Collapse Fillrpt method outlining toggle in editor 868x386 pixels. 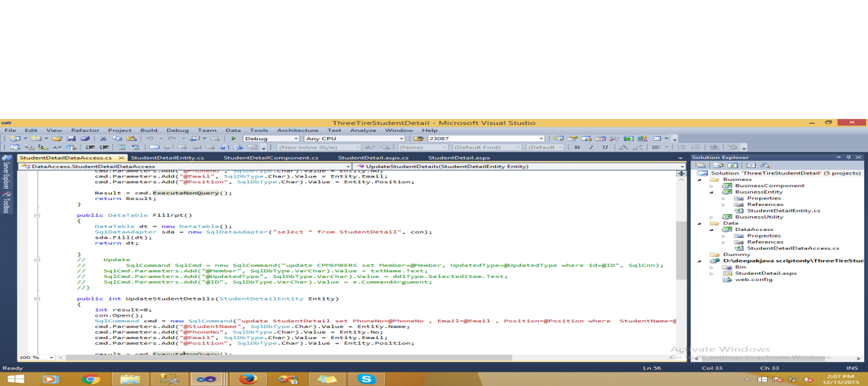tap(37, 216)
